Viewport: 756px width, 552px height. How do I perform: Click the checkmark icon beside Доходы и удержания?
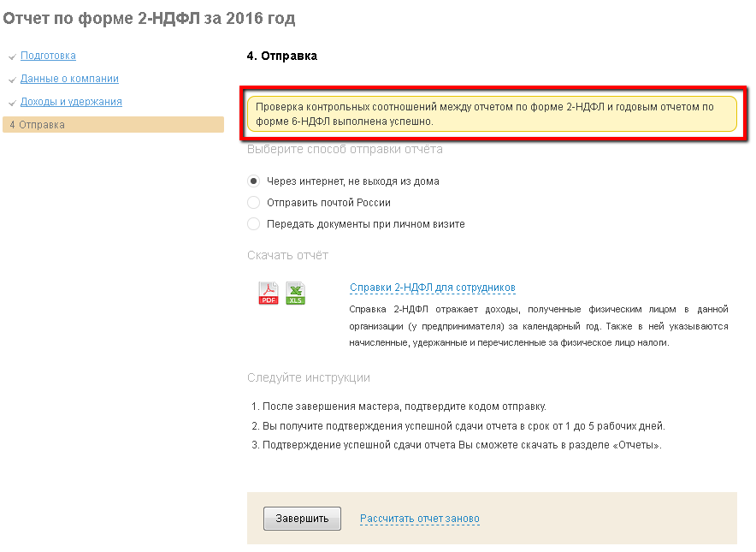click(12, 103)
